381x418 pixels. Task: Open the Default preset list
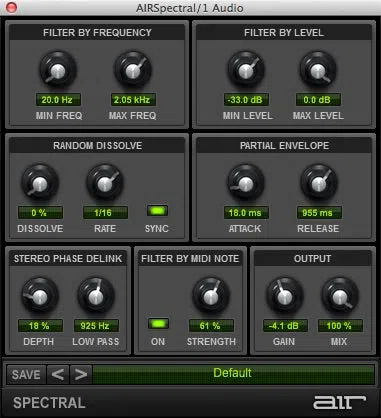(x=233, y=374)
